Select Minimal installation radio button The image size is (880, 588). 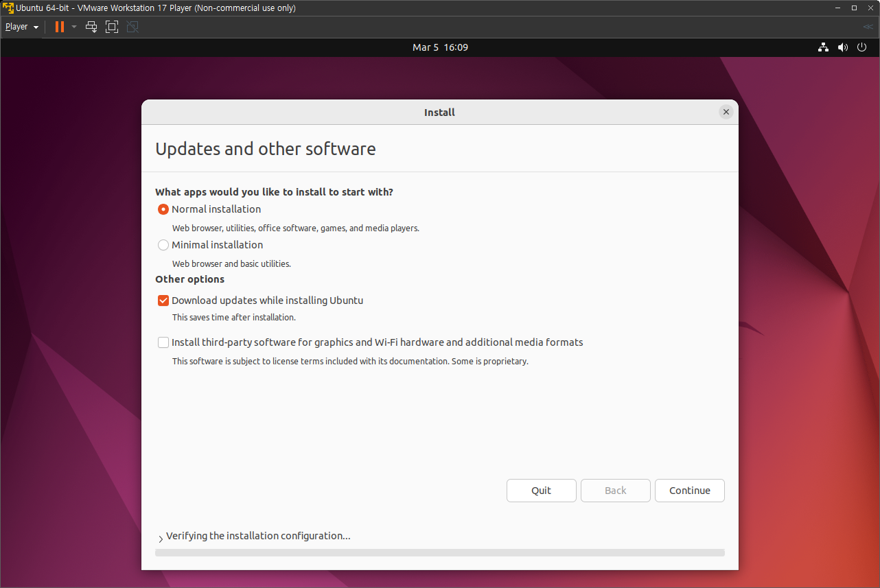(163, 245)
